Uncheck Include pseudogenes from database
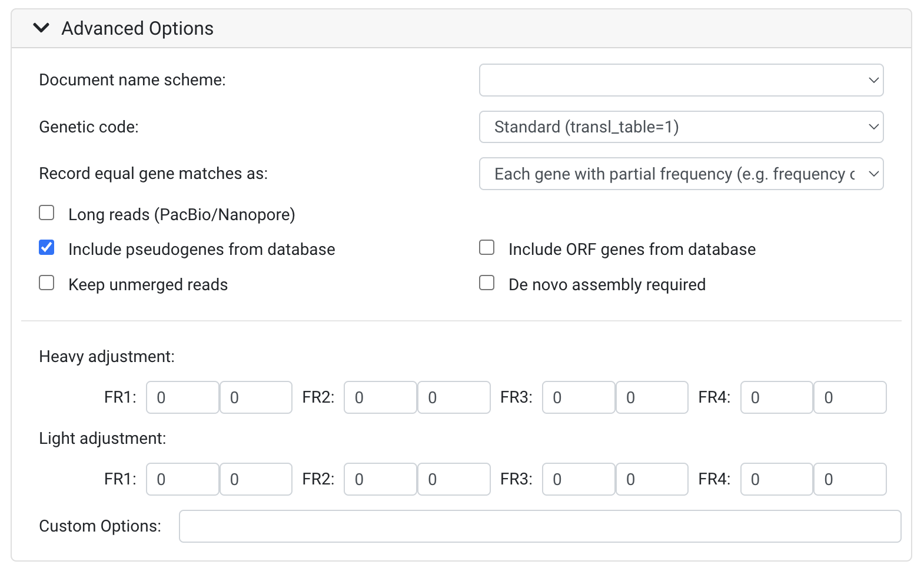 click(x=46, y=248)
